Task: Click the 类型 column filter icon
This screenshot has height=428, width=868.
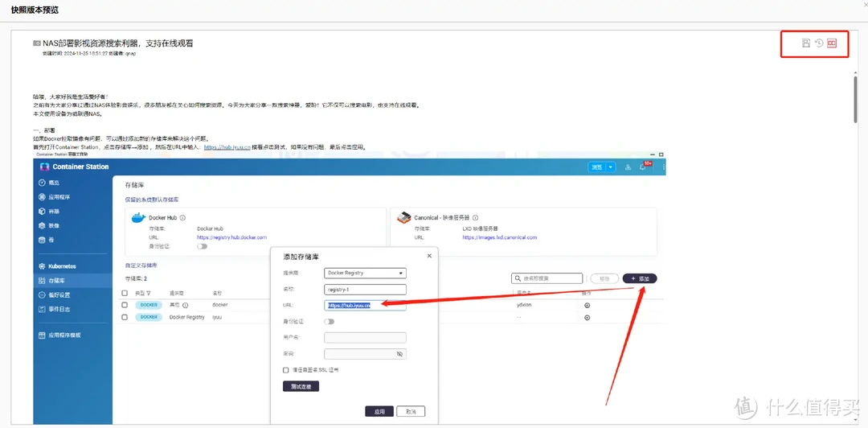Action: 149,292
